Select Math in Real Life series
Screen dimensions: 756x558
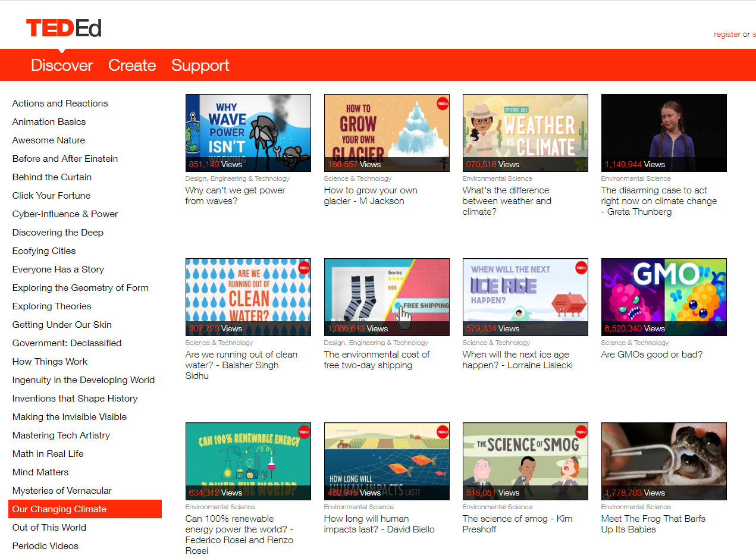(x=48, y=454)
